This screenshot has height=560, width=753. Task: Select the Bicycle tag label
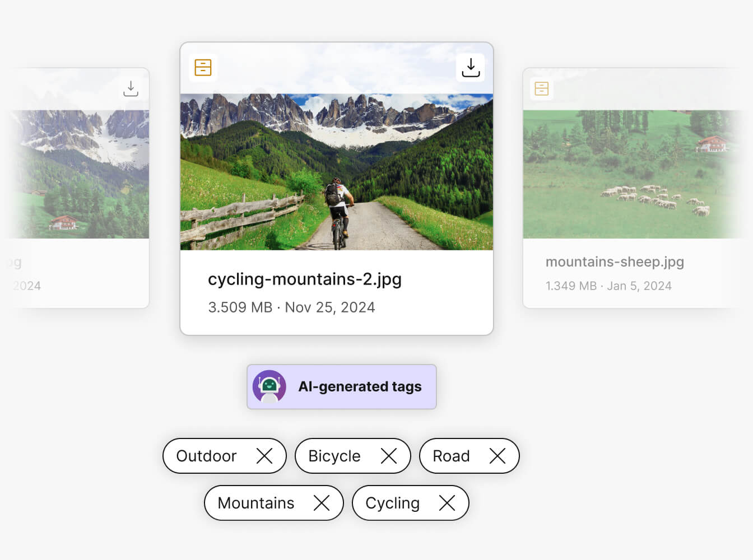pos(334,456)
